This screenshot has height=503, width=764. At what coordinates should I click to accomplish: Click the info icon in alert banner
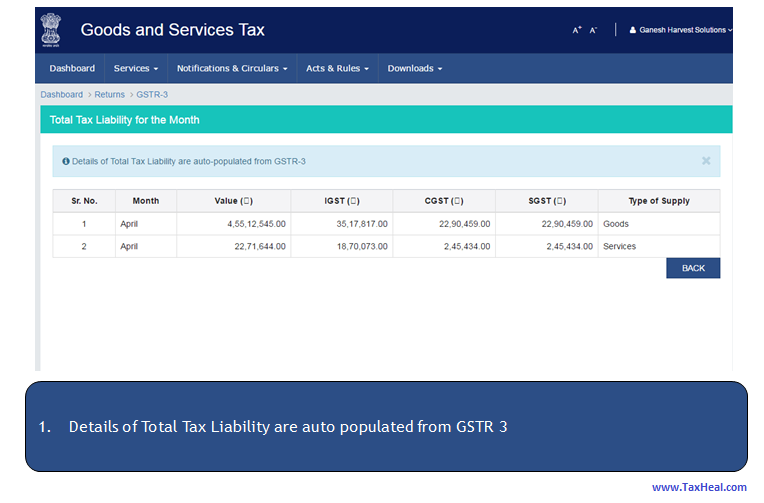(x=66, y=161)
